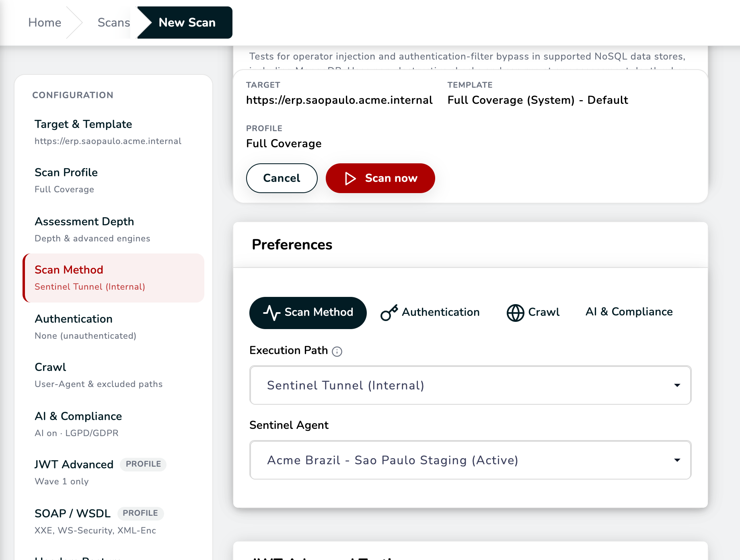Open Authentication in the configuration sidebar
The width and height of the screenshot is (740, 560).
point(113,327)
